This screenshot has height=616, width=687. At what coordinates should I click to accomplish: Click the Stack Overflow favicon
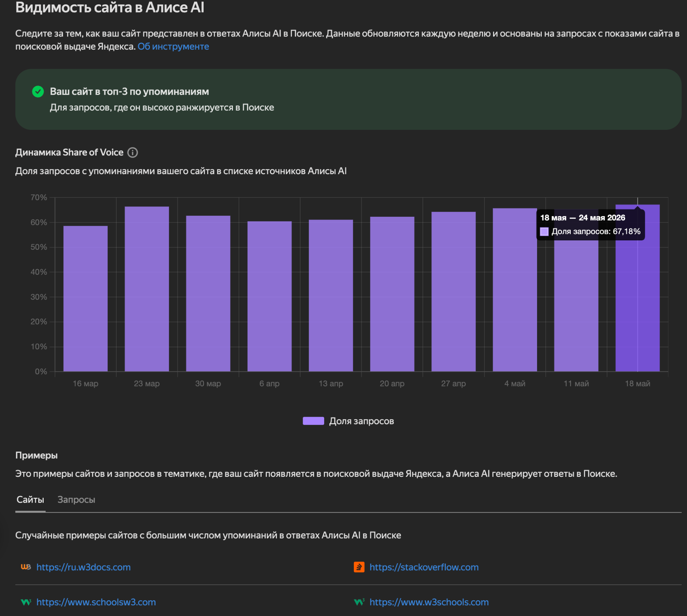coord(359,567)
